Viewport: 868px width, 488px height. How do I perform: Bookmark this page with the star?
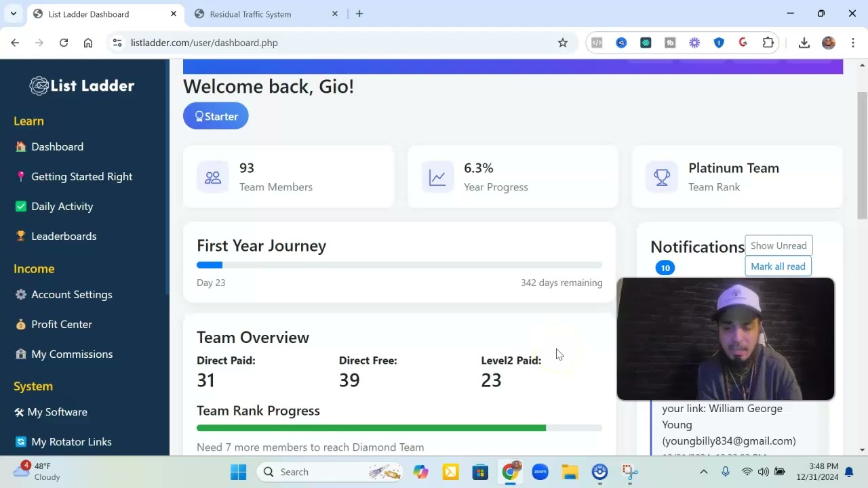pyautogui.click(x=563, y=43)
